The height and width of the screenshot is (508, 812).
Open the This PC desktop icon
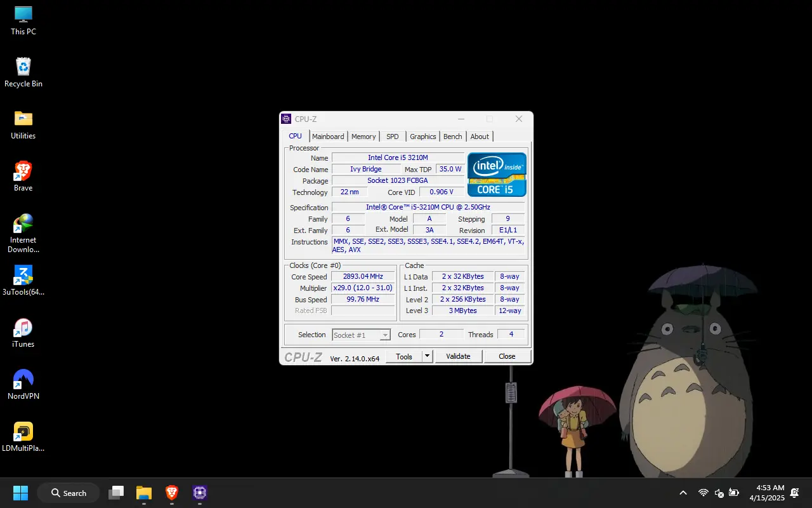[x=23, y=20]
